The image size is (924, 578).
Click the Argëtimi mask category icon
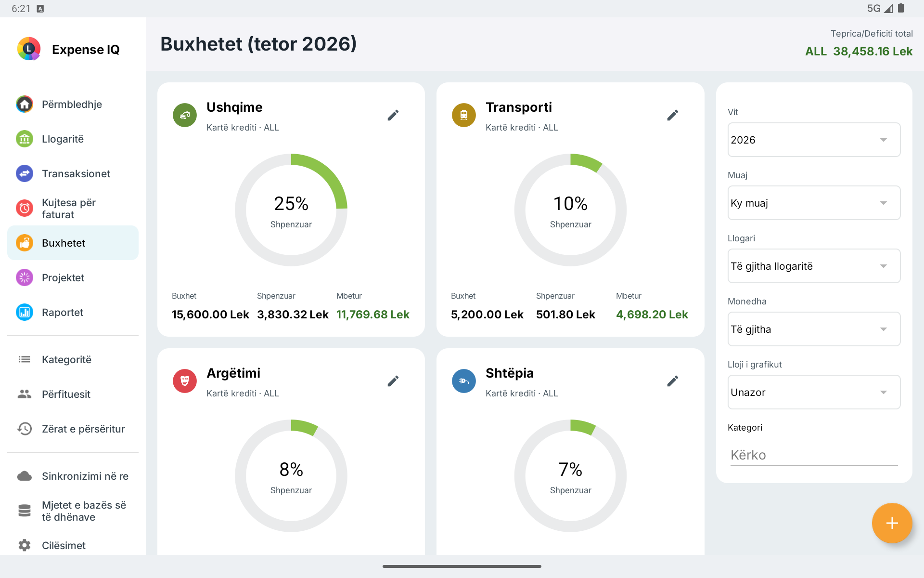pyautogui.click(x=185, y=381)
